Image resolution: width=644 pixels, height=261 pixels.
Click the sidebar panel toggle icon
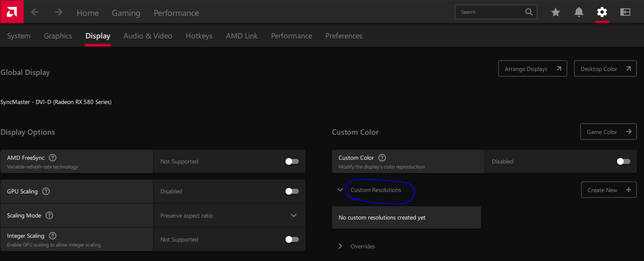tap(625, 12)
